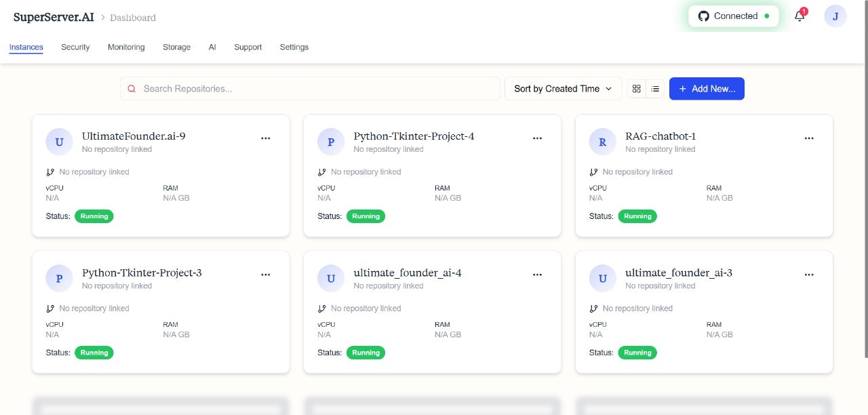Click the U avatar of ultimate_founder_ai-4
Image resolution: width=868 pixels, height=415 pixels.
click(331, 278)
